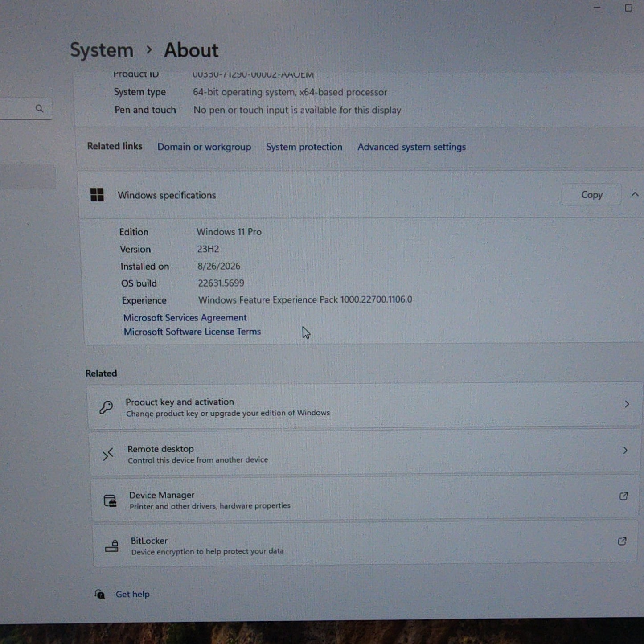Image resolution: width=644 pixels, height=644 pixels.
Task: Click the System type label
Action: point(139,92)
